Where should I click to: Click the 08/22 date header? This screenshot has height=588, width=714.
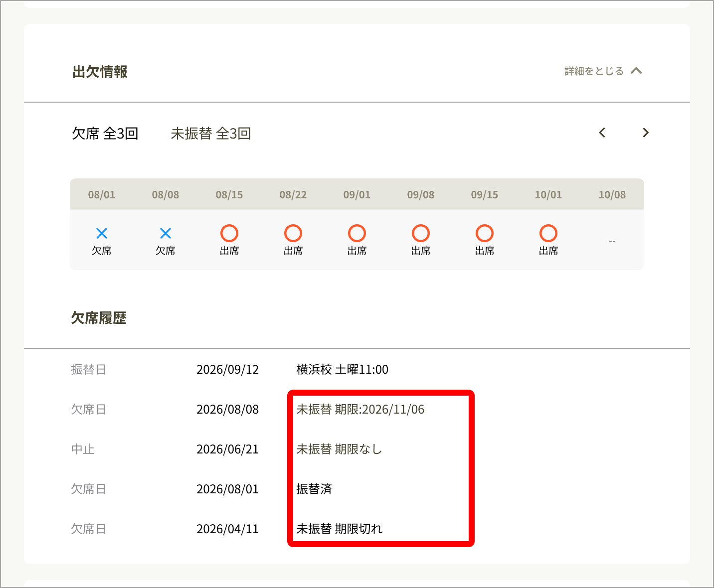point(293,195)
